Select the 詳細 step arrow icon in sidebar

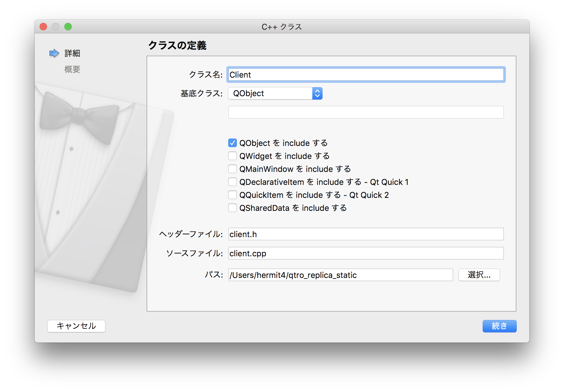click(54, 53)
